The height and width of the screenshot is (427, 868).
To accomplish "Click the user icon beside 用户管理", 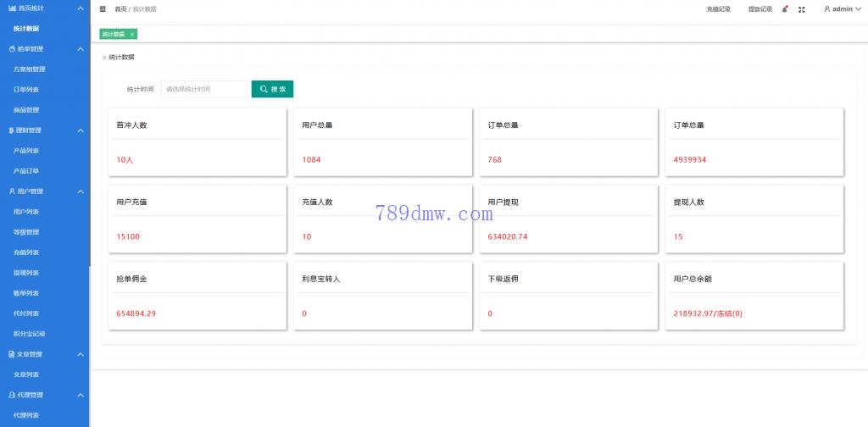I will 12,191.
